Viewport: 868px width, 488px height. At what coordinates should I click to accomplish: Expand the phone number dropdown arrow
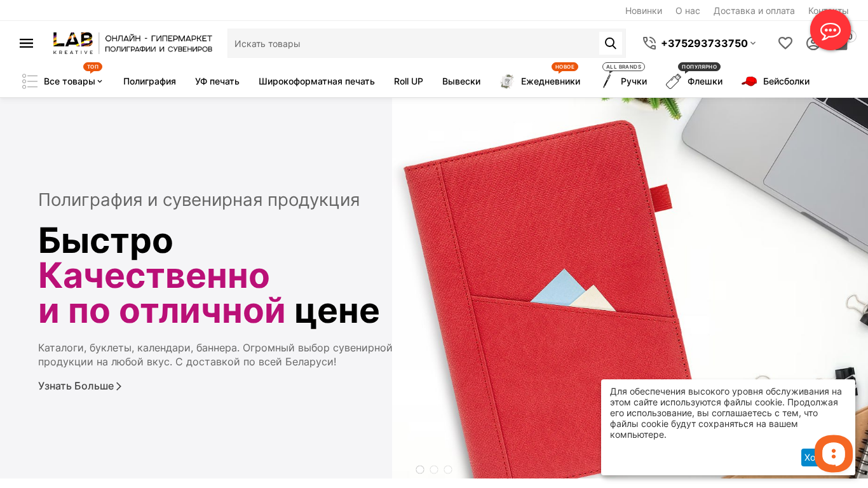(x=753, y=43)
